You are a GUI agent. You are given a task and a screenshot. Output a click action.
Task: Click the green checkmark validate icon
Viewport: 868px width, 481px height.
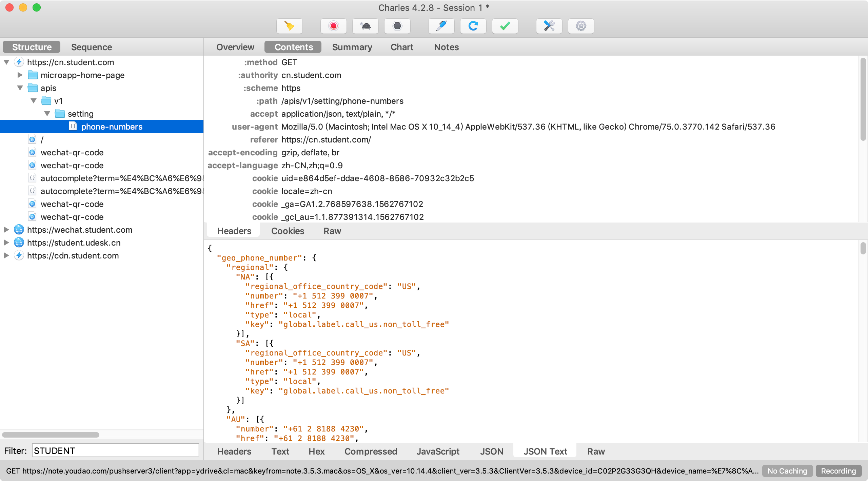click(x=505, y=26)
